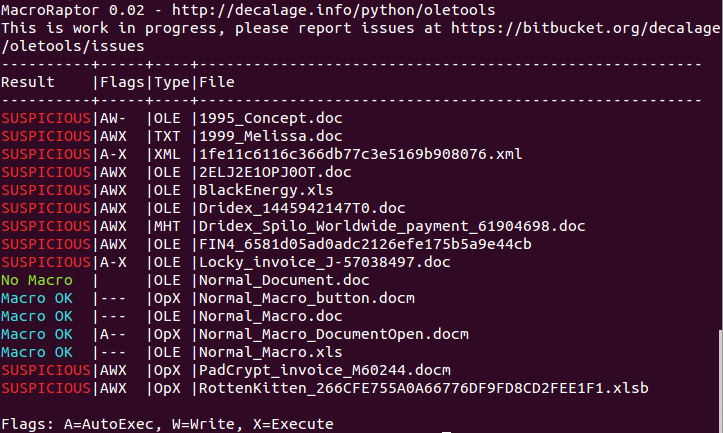The image size is (723, 433).
Task: Click the File column header
Action: point(217,82)
